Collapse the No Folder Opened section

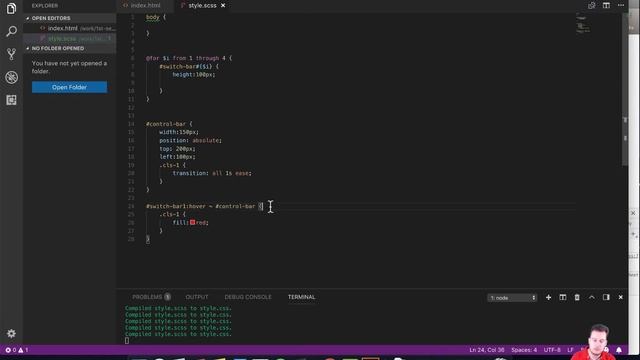69,48
